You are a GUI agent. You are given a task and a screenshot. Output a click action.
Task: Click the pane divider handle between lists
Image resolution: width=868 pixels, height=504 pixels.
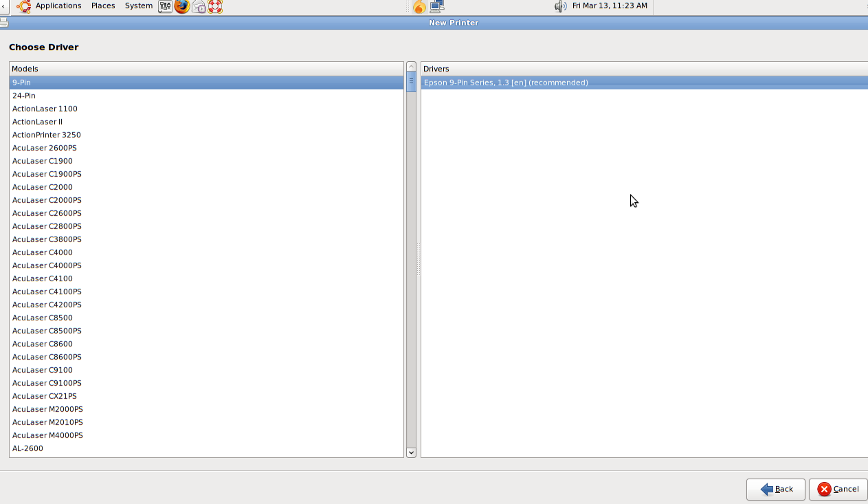(x=418, y=259)
